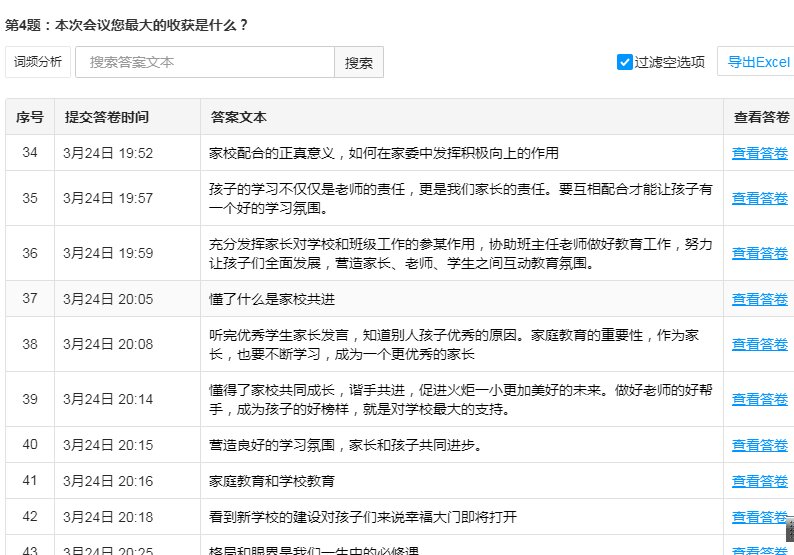Viewport: 794px width, 555px height.
Task: Focus the 搜索答案文本 search field
Action: [205, 62]
